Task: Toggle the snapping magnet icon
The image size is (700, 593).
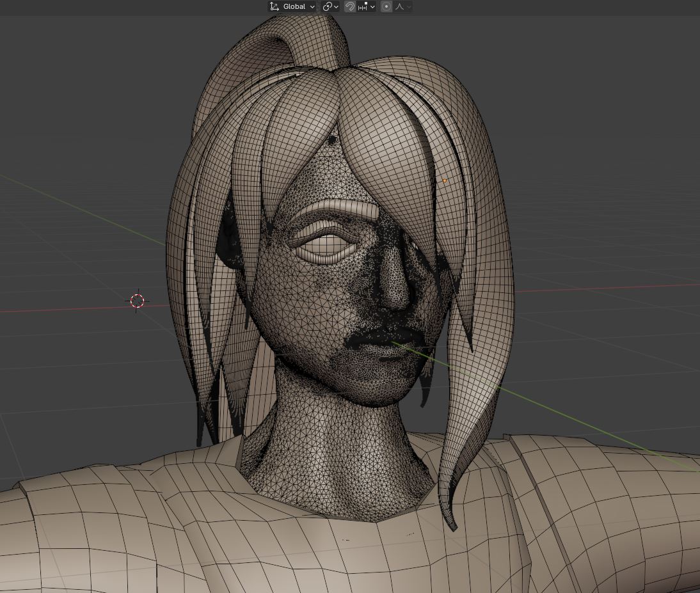Action: coord(350,6)
